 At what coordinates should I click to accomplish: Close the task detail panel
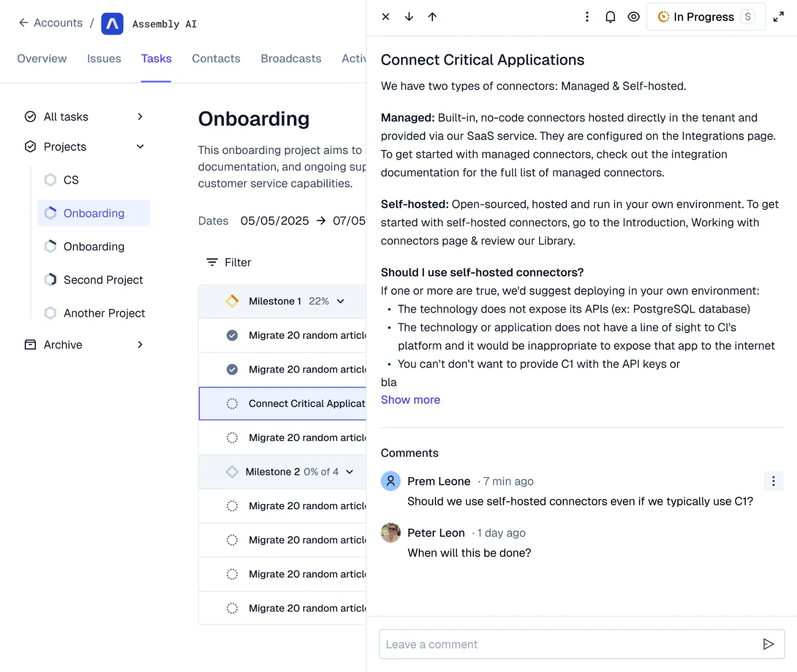pyautogui.click(x=386, y=17)
